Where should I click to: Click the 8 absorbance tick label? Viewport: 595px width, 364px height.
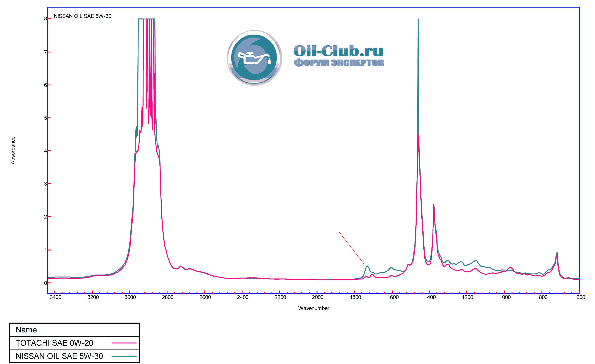click(x=45, y=19)
